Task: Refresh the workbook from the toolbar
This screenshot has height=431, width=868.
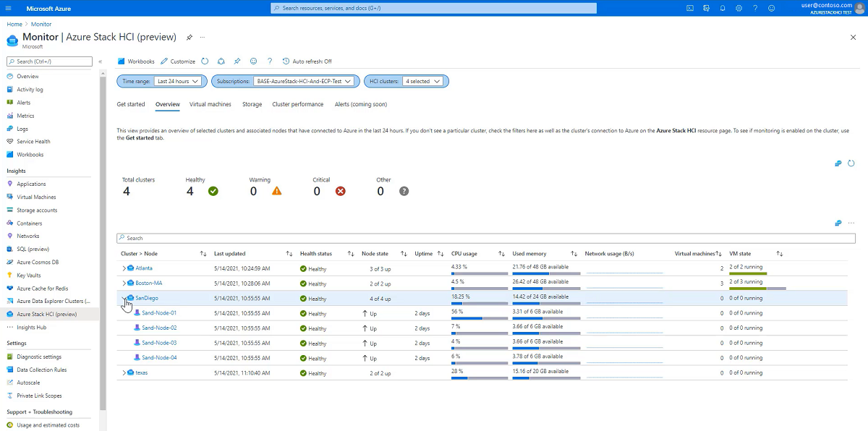Action: coord(205,61)
